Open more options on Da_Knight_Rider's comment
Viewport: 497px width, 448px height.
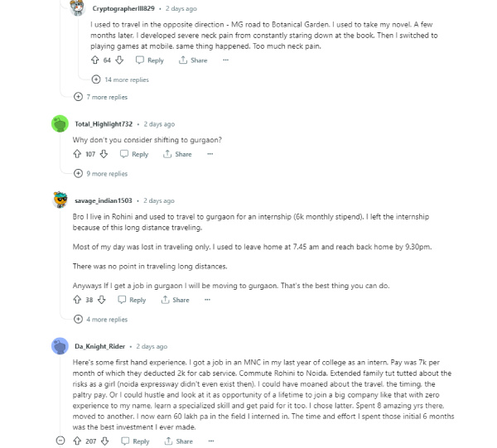pyautogui.click(x=212, y=441)
